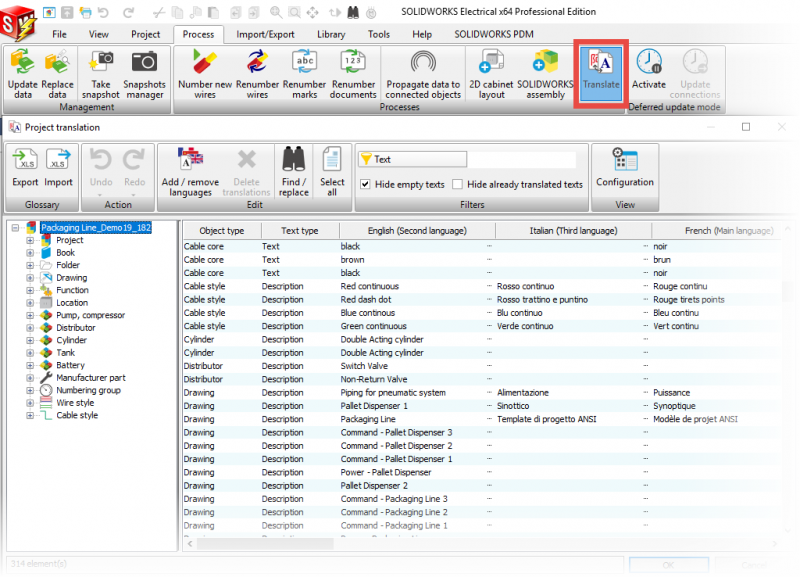Expand the Folder tree node

click(30, 265)
